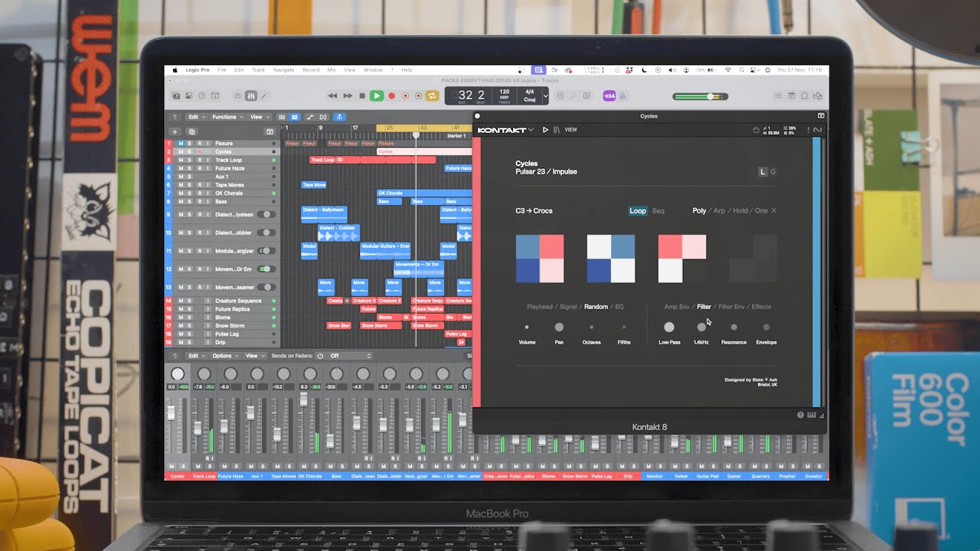
Task: Select the Effects tab in Kontakt
Action: point(761,307)
